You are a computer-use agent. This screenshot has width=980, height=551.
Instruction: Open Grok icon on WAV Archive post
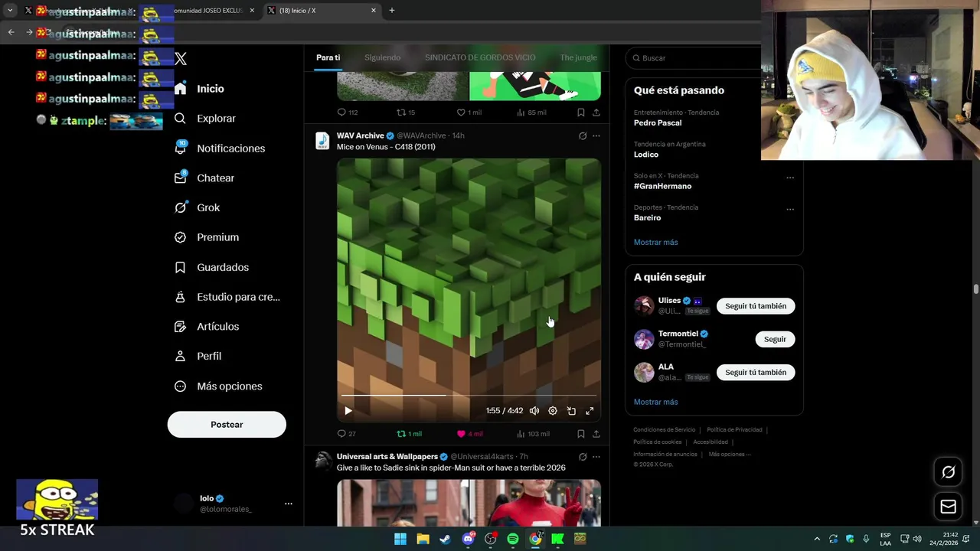tap(583, 136)
